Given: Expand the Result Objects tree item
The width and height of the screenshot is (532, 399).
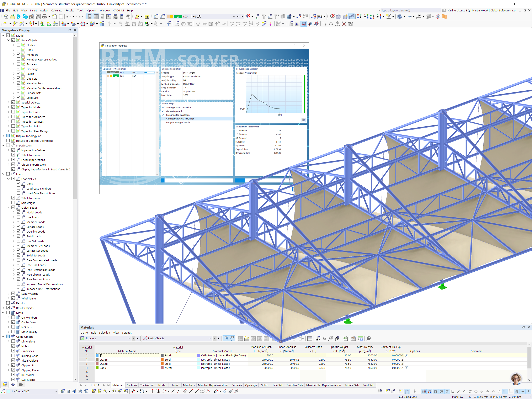Looking at the screenshot, I should [x=4, y=308].
